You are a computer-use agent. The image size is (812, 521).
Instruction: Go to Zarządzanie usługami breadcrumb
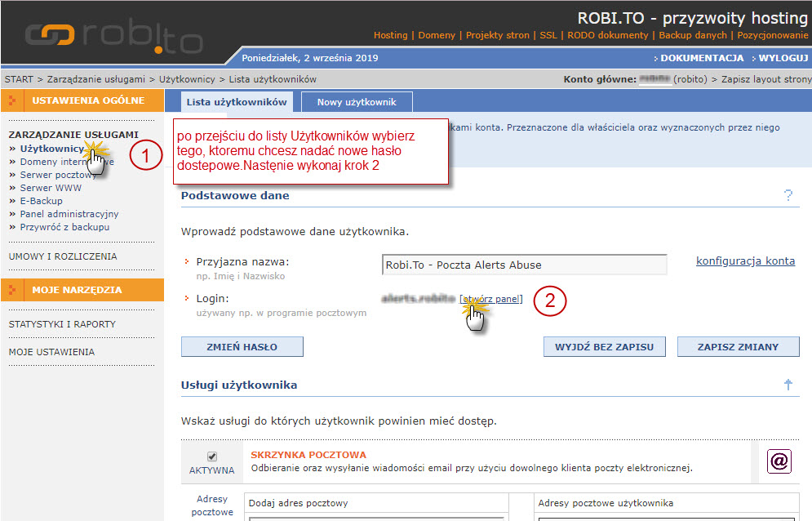coord(95,79)
